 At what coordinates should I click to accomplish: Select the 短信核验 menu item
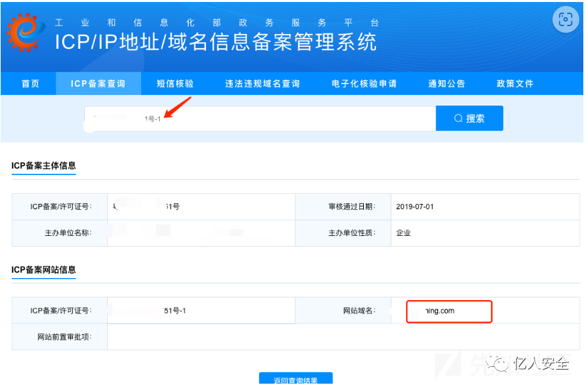[175, 83]
